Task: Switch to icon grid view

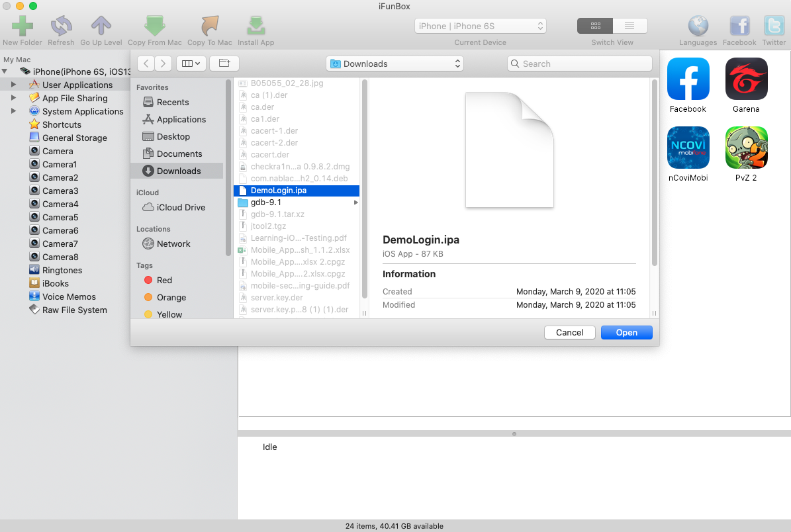Action: (595, 26)
